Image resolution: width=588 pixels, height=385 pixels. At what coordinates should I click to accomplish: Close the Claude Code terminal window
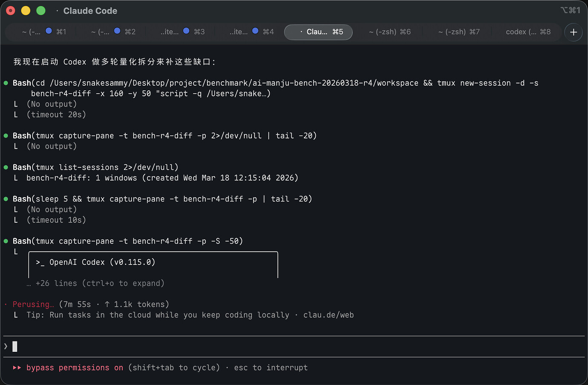tap(11, 11)
